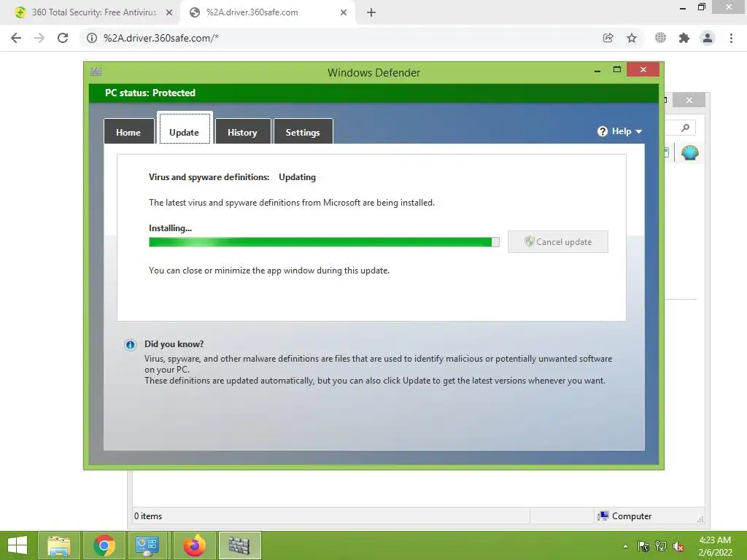The width and height of the screenshot is (747, 560).
Task: Close the %2A.driver.360safe.com tab
Action: coord(344,13)
